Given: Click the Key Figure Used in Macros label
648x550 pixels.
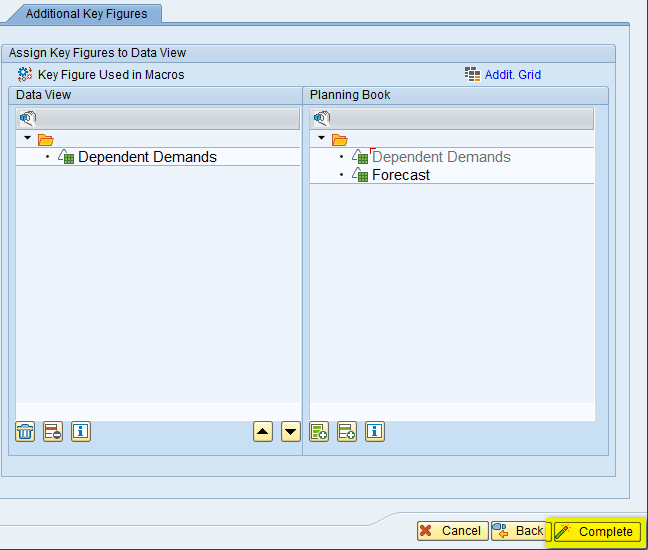Looking at the screenshot, I should click(x=111, y=75).
